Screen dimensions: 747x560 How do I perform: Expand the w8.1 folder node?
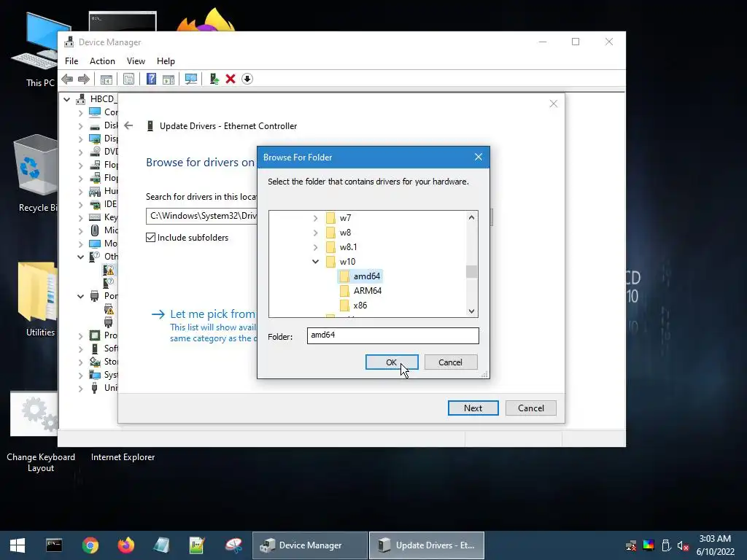pyautogui.click(x=315, y=247)
